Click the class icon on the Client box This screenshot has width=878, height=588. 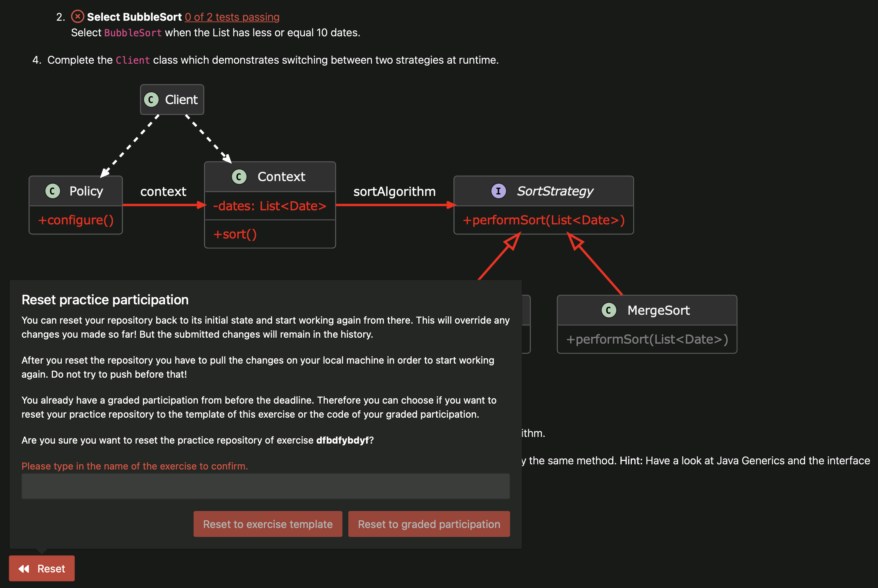tap(151, 99)
